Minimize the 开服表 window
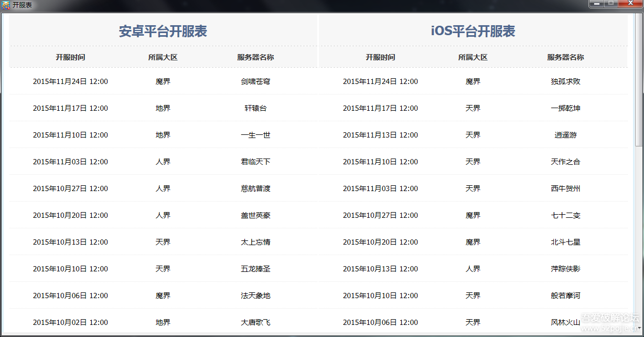Screen dimensions: 644x337 click(596, 4)
